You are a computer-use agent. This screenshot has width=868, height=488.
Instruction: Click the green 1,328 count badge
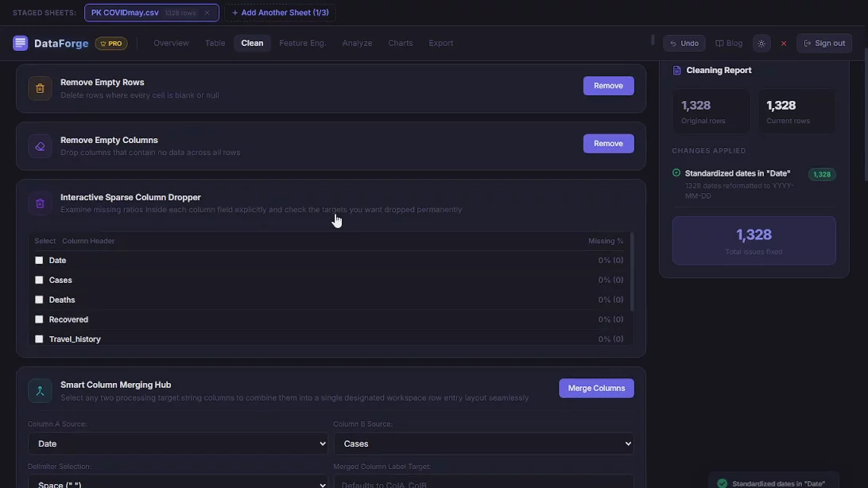tap(822, 174)
